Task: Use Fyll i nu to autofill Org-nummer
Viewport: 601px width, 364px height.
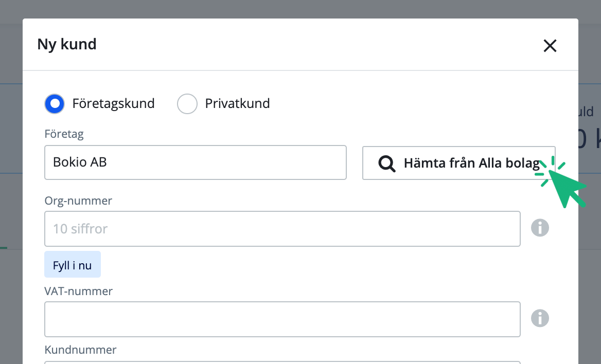Action: 72,264
